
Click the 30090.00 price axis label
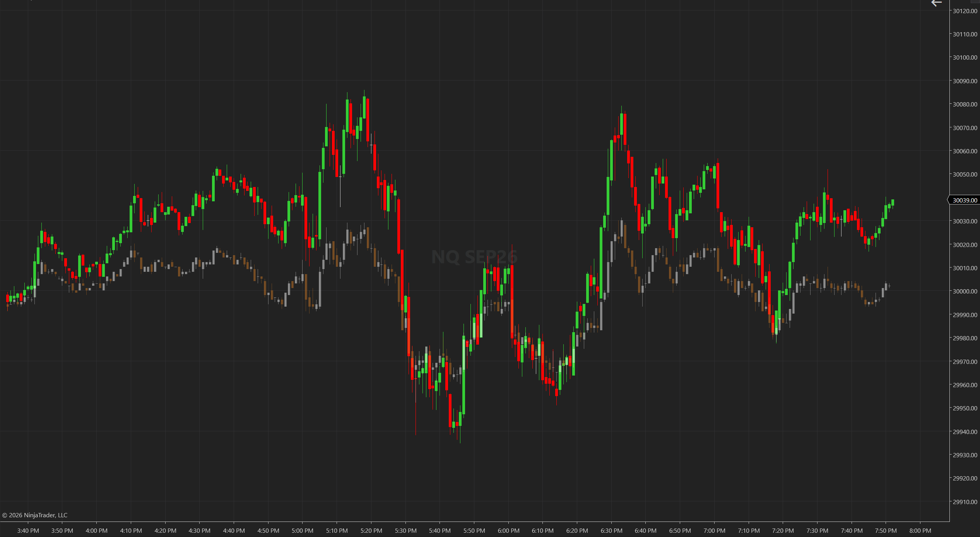tap(965, 81)
